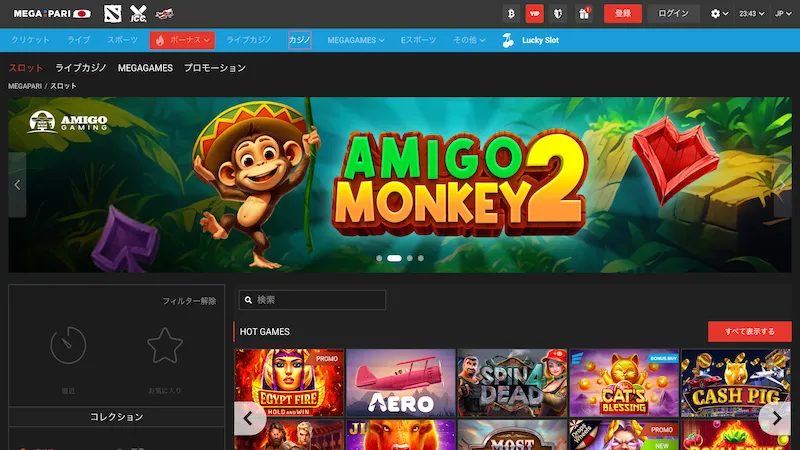The height and width of the screenshot is (450, 800).
Task: Open the gift box bonuses icon
Action: coord(584,14)
